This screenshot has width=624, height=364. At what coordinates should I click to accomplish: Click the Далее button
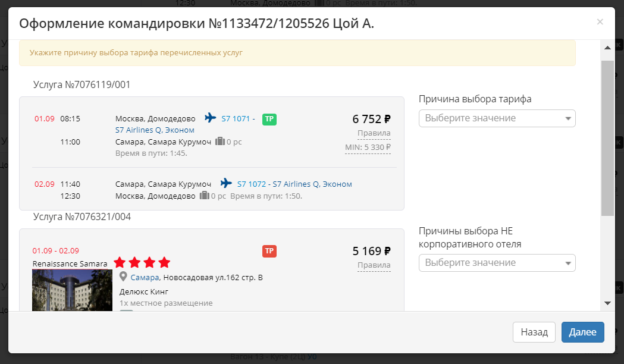click(x=582, y=332)
